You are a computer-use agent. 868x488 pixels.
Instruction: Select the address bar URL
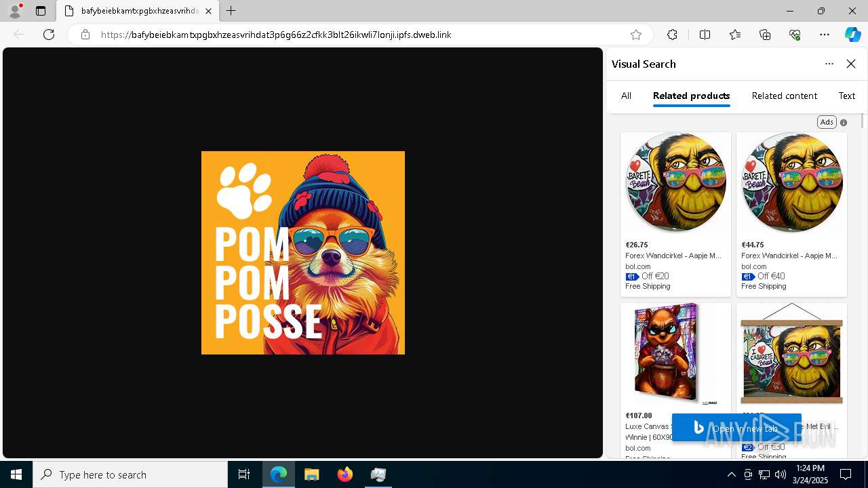276,35
